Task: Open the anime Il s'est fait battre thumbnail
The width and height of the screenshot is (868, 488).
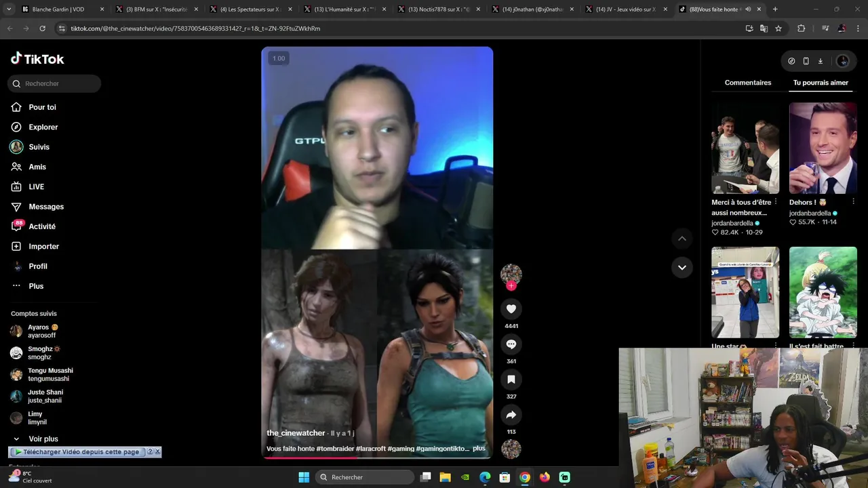Action: coord(823,292)
